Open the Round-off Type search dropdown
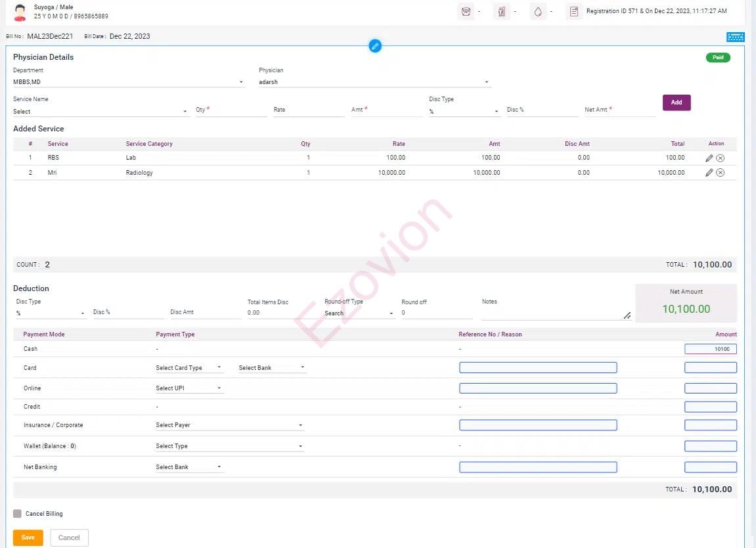Screen dimensions: 756x548 (359, 313)
